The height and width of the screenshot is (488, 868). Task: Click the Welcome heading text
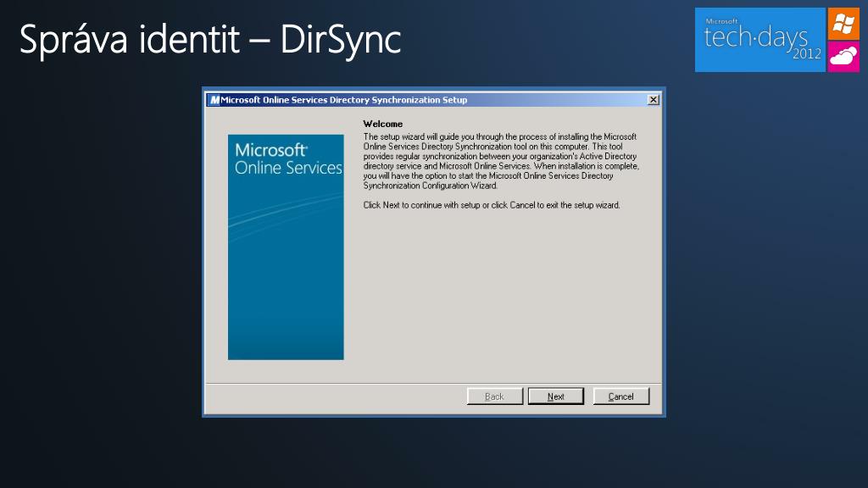pos(382,124)
